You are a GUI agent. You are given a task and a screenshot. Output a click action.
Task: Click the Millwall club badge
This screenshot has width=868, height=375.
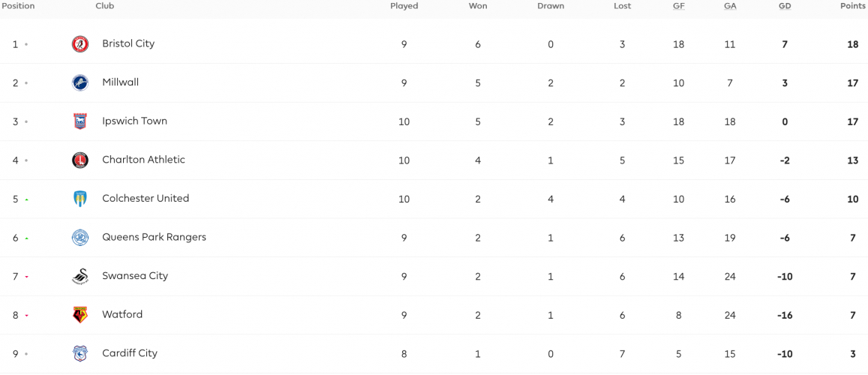point(80,83)
